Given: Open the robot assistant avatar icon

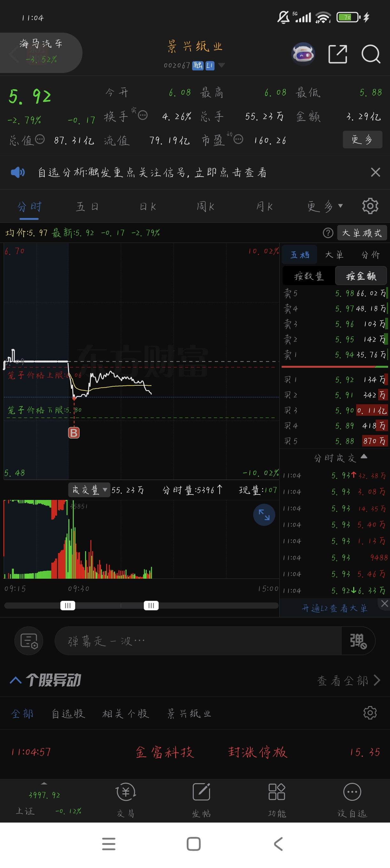Looking at the screenshot, I should [x=303, y=54].
